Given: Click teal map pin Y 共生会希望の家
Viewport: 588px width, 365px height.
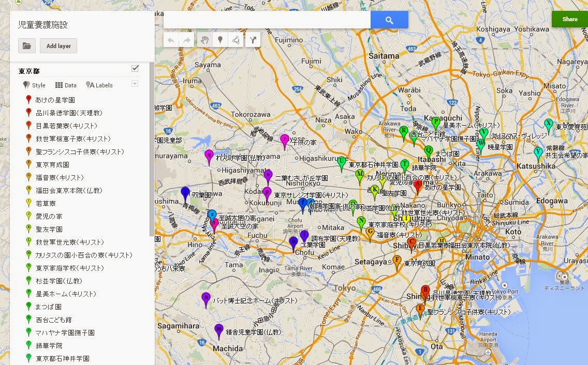Looking at the screenshot, I should [x=538, y=155].
